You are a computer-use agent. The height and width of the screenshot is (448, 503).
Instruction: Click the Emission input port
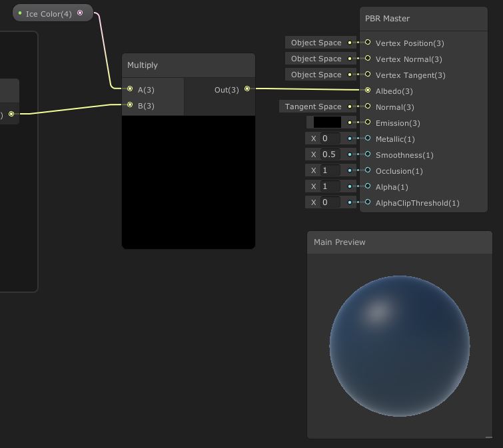click(367, 122)
